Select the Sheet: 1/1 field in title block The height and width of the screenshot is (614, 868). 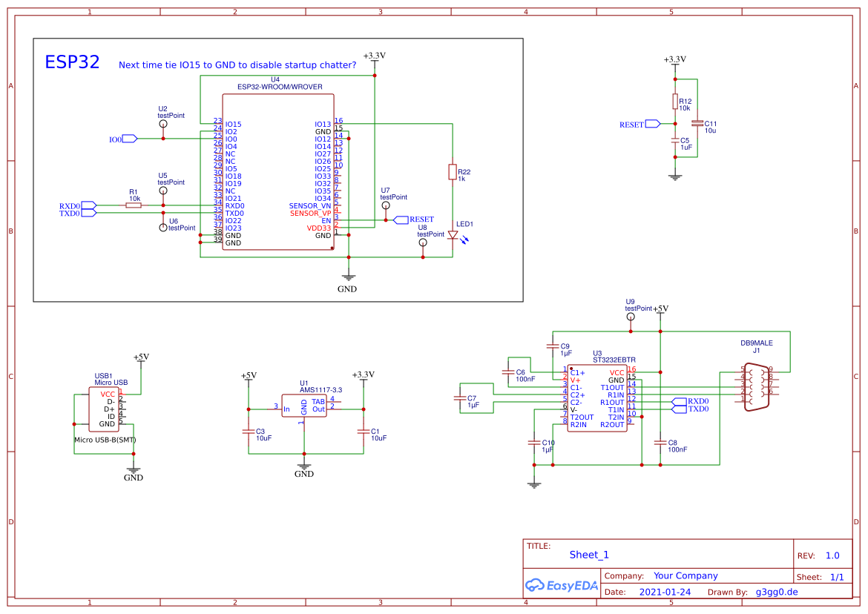[x=821, y=575]
